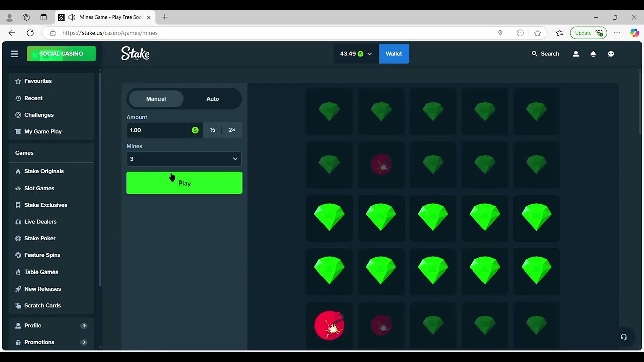Open browser tab actions menu icon
The height and width of the screenshot is (362, 644).
43,17
